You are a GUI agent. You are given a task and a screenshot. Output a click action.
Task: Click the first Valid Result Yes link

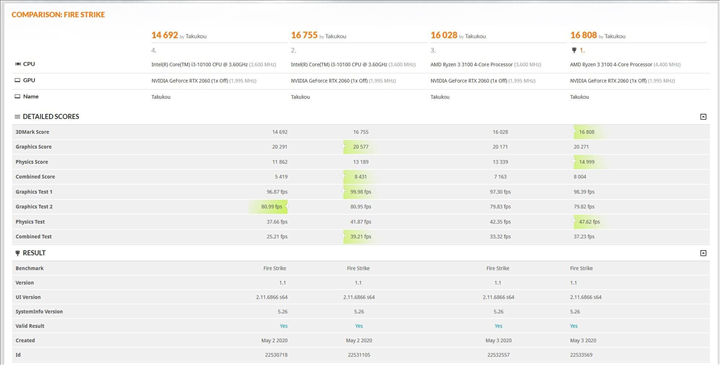283,326
